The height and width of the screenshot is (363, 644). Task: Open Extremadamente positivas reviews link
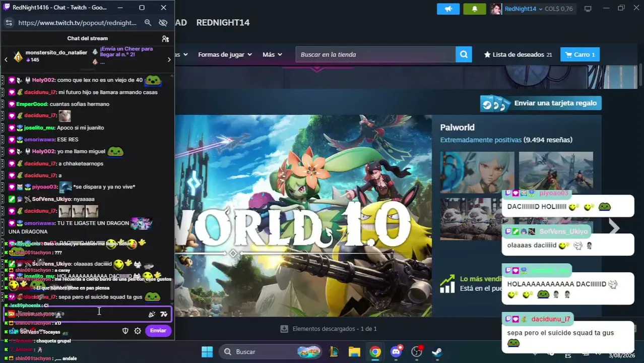tap(480, 140)
